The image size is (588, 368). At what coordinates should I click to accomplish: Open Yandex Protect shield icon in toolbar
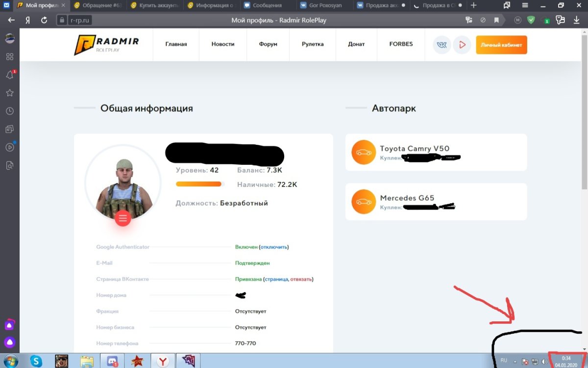tap(530, 21)
